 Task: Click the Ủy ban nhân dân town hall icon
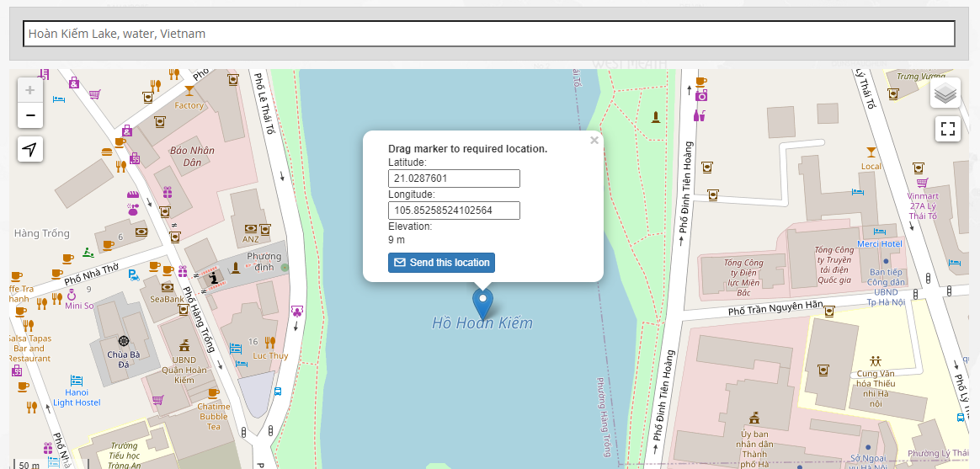click(x=754, y=418)
